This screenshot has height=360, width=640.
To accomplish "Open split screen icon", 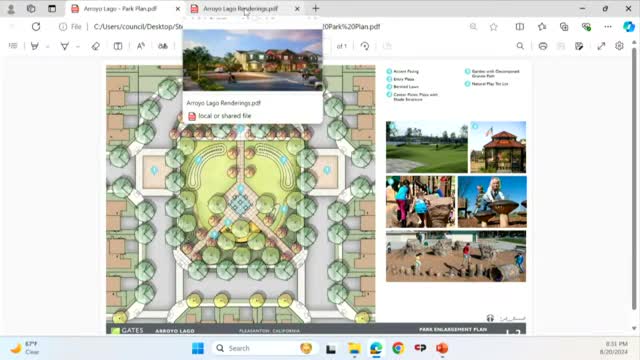I will (x=520, y=27).
